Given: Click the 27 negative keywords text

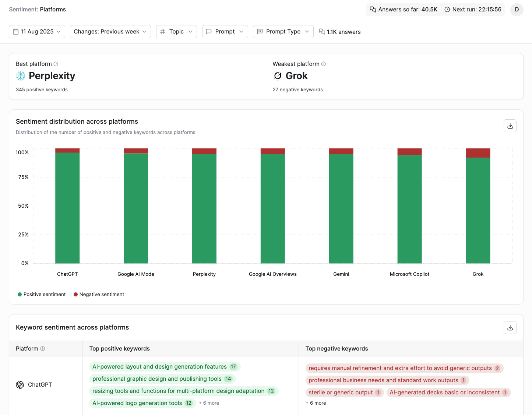Looking at the screenshot, I should click(297, 90).
